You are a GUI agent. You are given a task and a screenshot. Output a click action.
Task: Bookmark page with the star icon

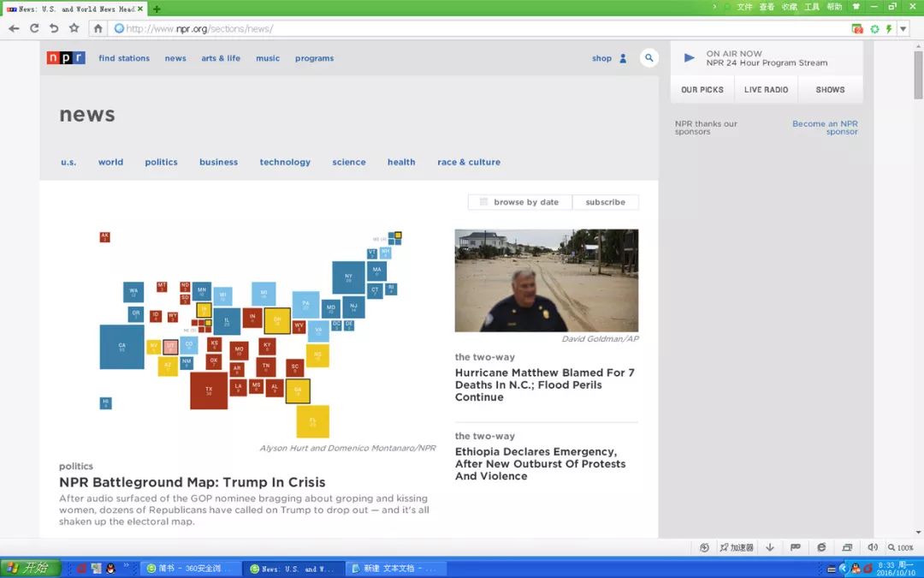pos(74,28)
